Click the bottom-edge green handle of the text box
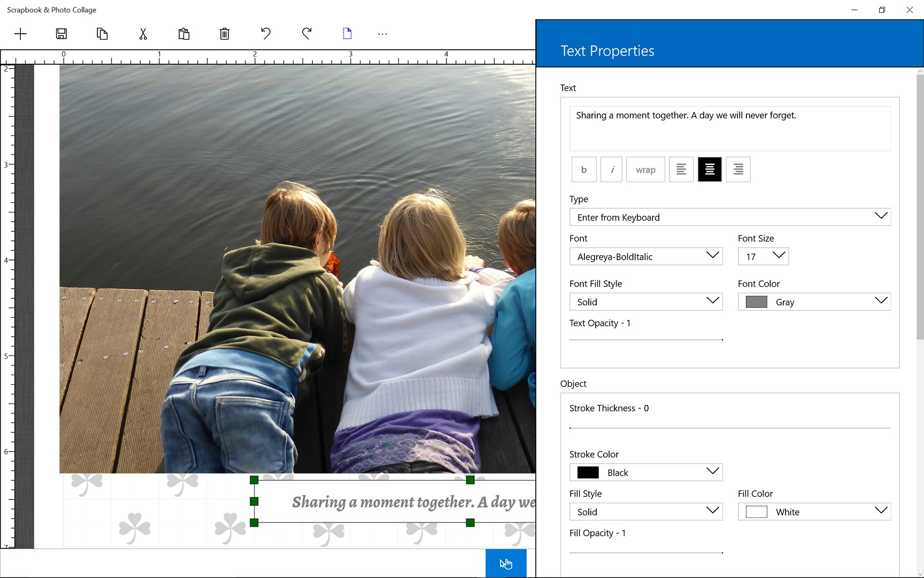The width and height of the screenshot is (924, 578). tap(470, 522)
